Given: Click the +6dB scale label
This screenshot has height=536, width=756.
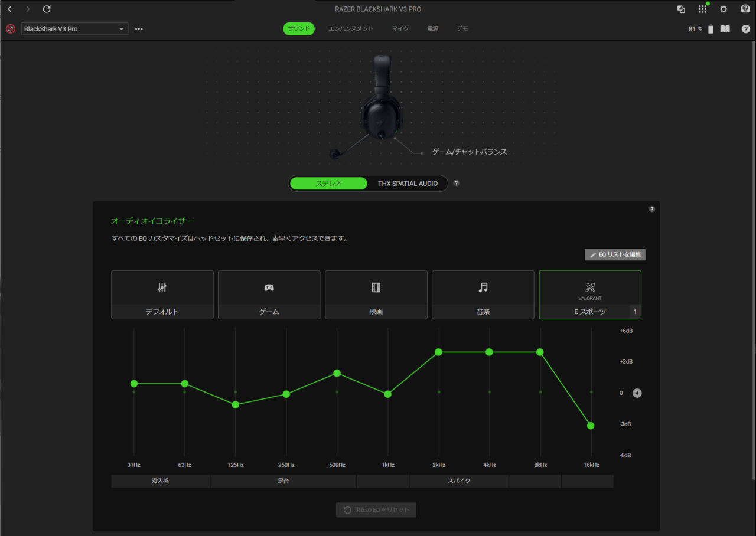Looking at the screenshot, I should click(x=626, y=331).
